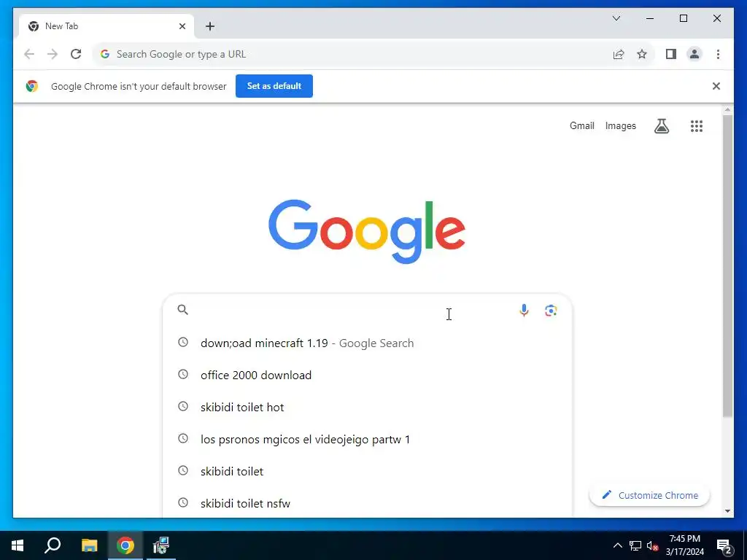This screenshot has height=560, width=747.
Task: Share this page from the address bar
Action: click(x=619, y=54)
